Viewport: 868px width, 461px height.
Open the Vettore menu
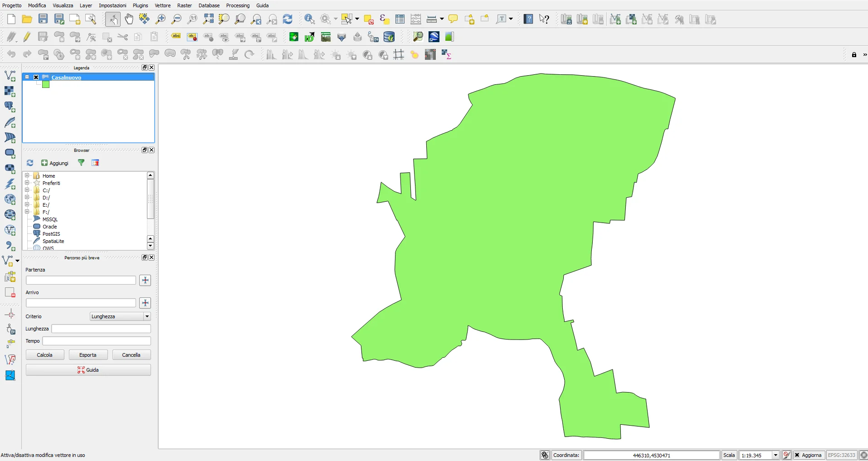pyautogui.click(x=163, y=5)
